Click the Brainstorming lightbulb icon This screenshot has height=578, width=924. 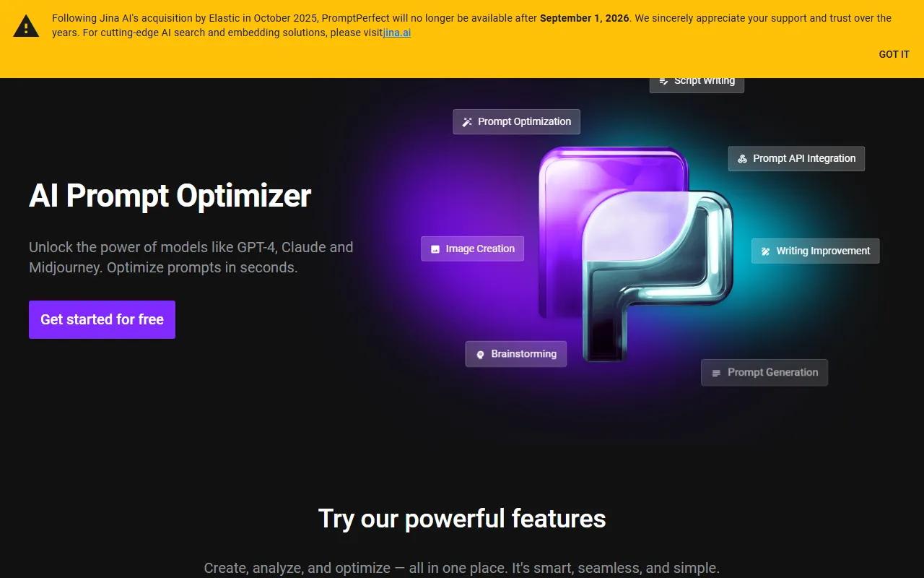click(x=480, y=355)
